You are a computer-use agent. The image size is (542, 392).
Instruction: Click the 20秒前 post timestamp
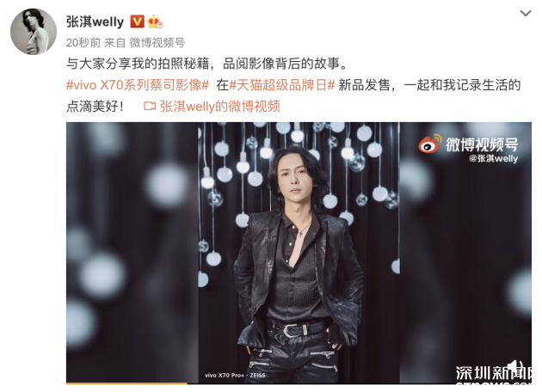pyautogui.click(x=83, y=43)
